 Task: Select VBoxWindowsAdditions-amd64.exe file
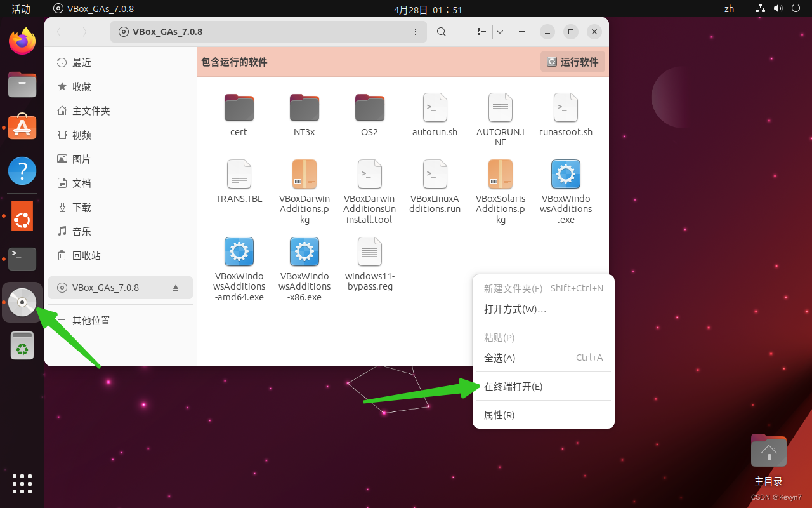click(239, 269)
